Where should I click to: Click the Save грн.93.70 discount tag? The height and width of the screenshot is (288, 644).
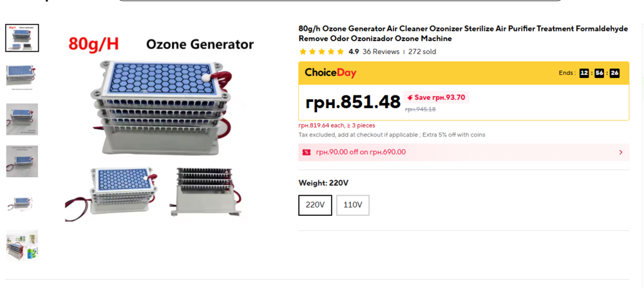[436, 98]
